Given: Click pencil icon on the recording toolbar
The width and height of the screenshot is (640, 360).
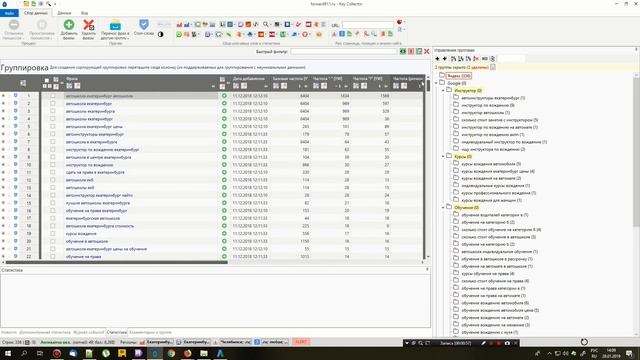Looking at the screenshot, I should pos(483,343).
